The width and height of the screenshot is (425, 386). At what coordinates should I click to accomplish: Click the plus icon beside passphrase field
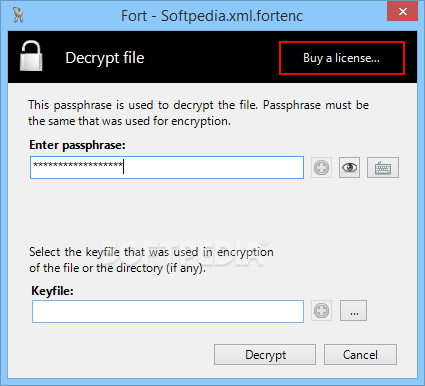(321, 167)
